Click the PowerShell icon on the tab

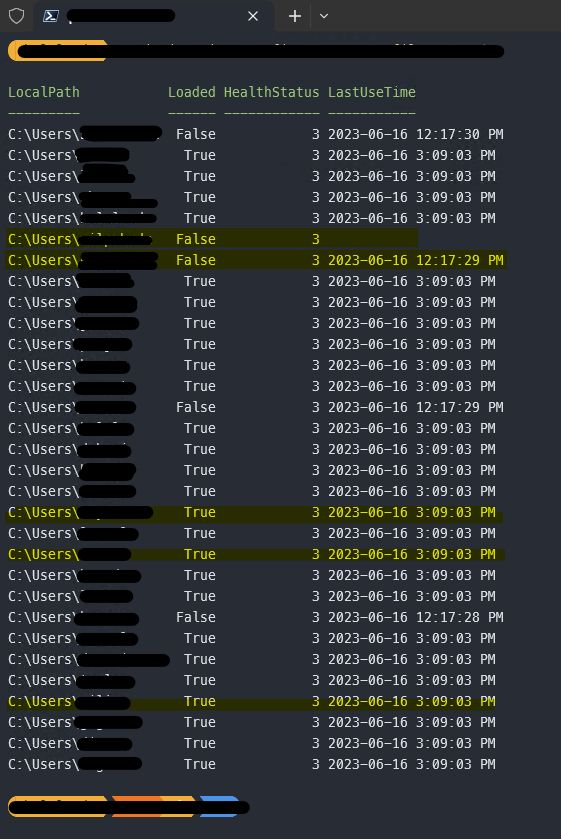[x=51, y=16]
